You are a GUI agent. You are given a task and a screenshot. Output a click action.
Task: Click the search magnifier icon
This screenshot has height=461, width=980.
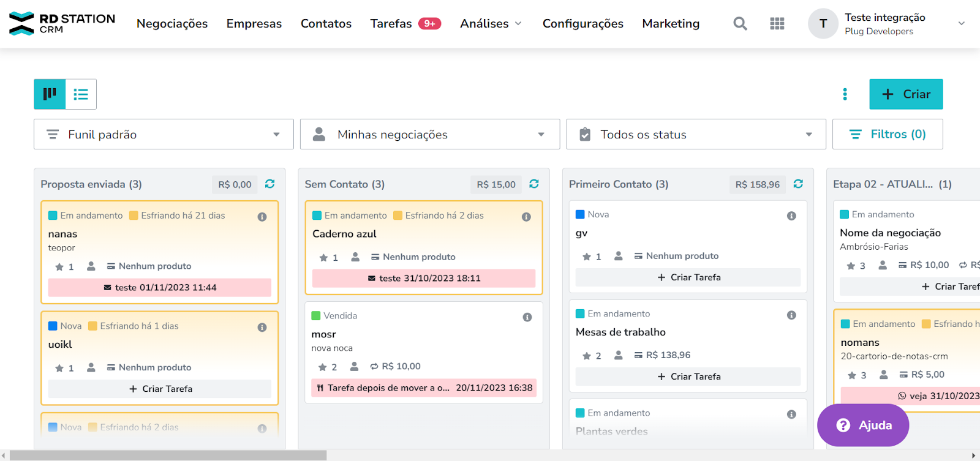[x=740, y=24]
